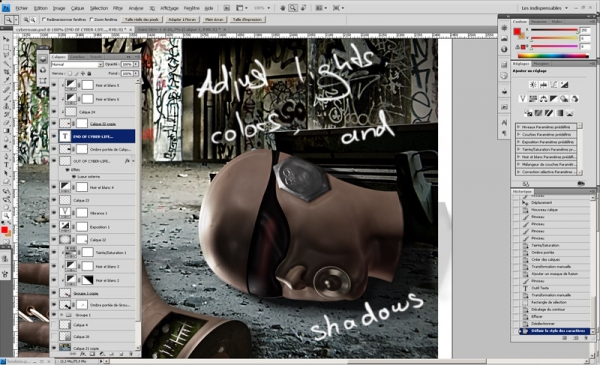Screen dimensions: 600x365
Task: Toggle visibility of END OF CYBER-LIFE text layer
Action: pyautogui.click(x=54, y=136)
